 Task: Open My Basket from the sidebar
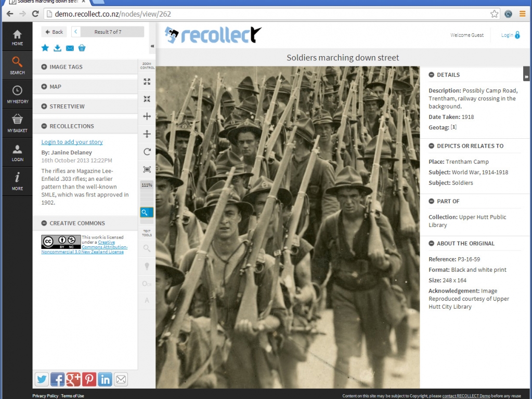click(17, 124)
